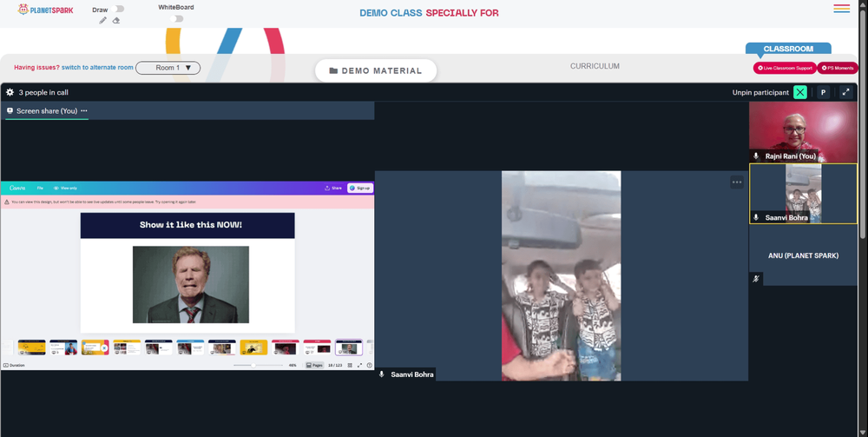Open Screen share (You) three-dots menu

[84, 111]
